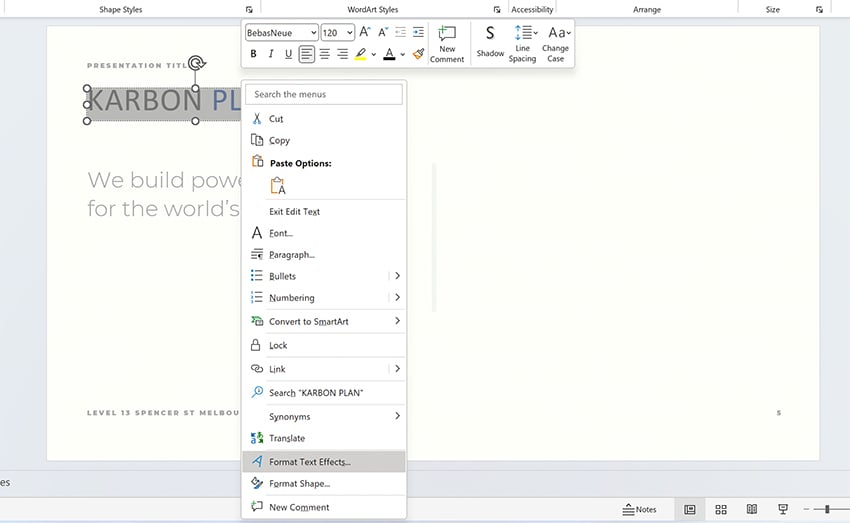Click the Shadow text effect icon
Screen dimensions: 850x523
[x=490, y=42]
